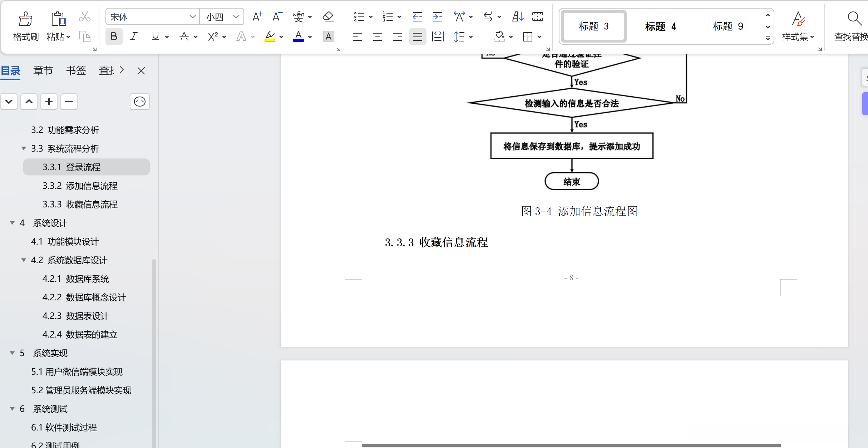
Task: Click the sort paragraphs icon
Action: point(517,16)
